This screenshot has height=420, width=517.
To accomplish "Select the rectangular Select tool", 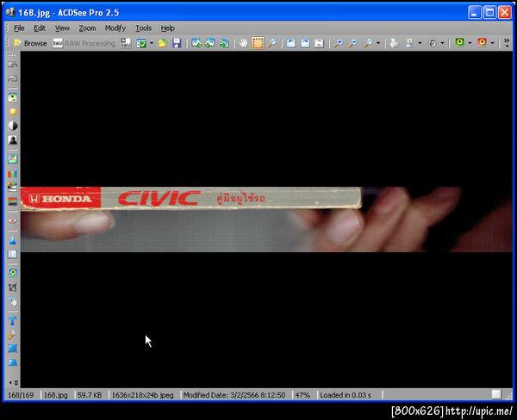I will [258, 43].
